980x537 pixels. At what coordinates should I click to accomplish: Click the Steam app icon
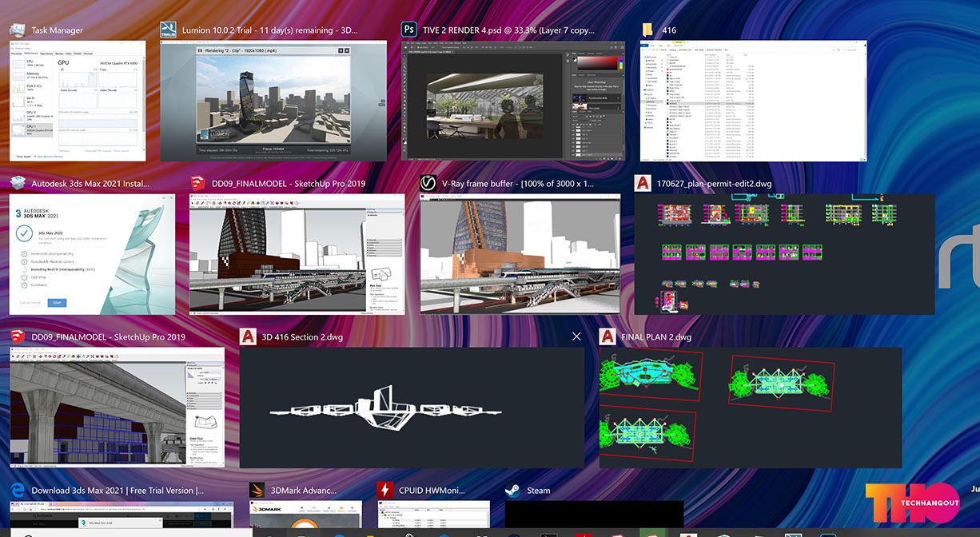click(513, 491)
